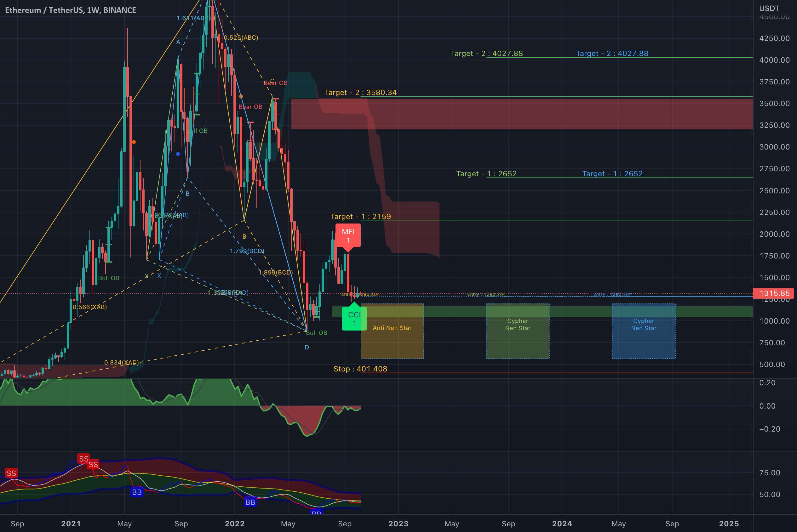Click the blue dot marker near Sep 2021
The width and height of the screenshot is (797, 532).
click(178, 154)
